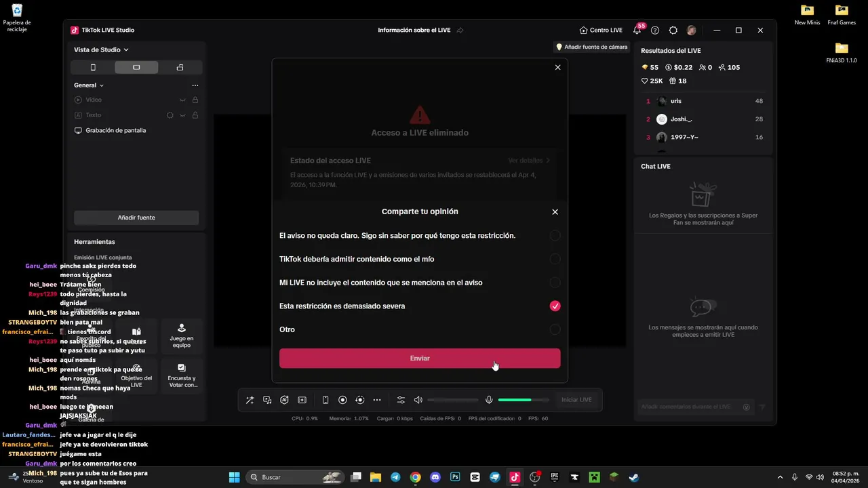Toggle visibility of the Vídeo source
This screenshot has width=868, height=488.
(x=182, y=100)
